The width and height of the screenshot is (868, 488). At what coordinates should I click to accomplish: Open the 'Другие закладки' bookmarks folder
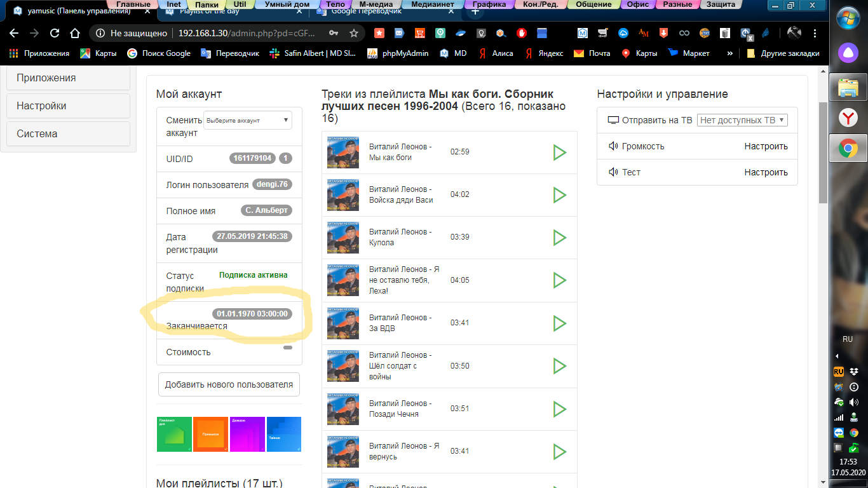[783, 53]
